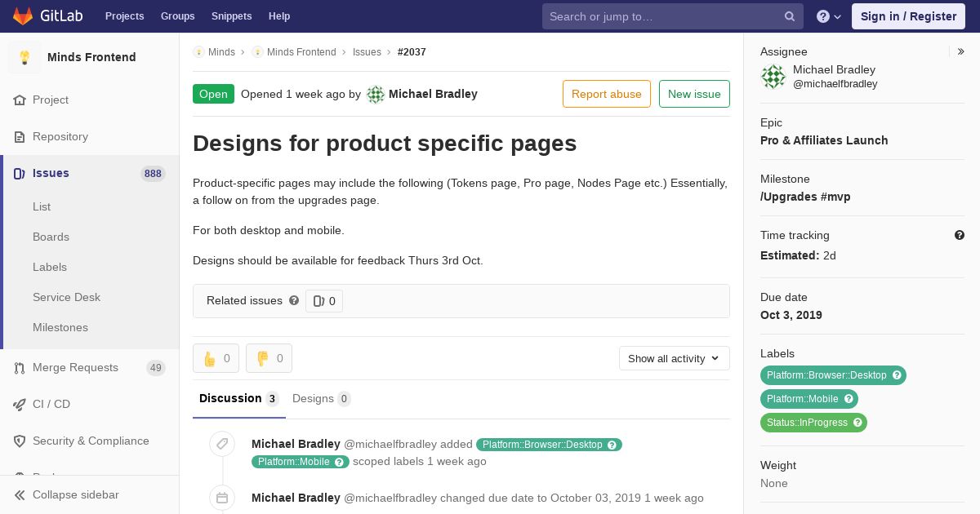The image size is (980, 514).
Task: Click Time tracking help icon
Action: [960, 235]
